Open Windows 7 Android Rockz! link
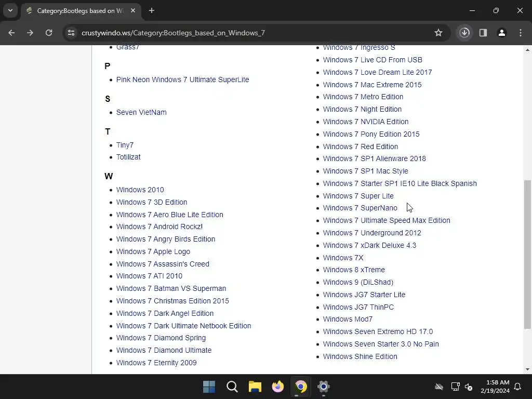The image size is (532, 399). (x=159, y=227)
